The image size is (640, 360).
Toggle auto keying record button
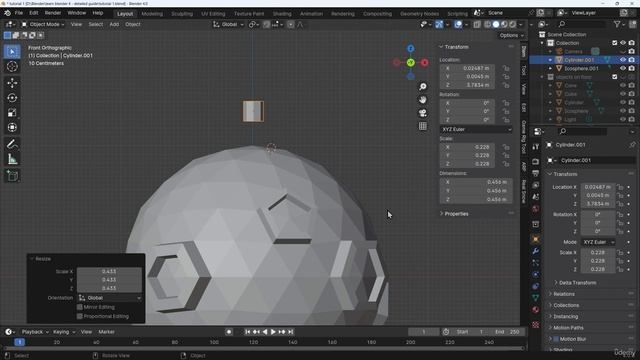click(x=229, y=332)
